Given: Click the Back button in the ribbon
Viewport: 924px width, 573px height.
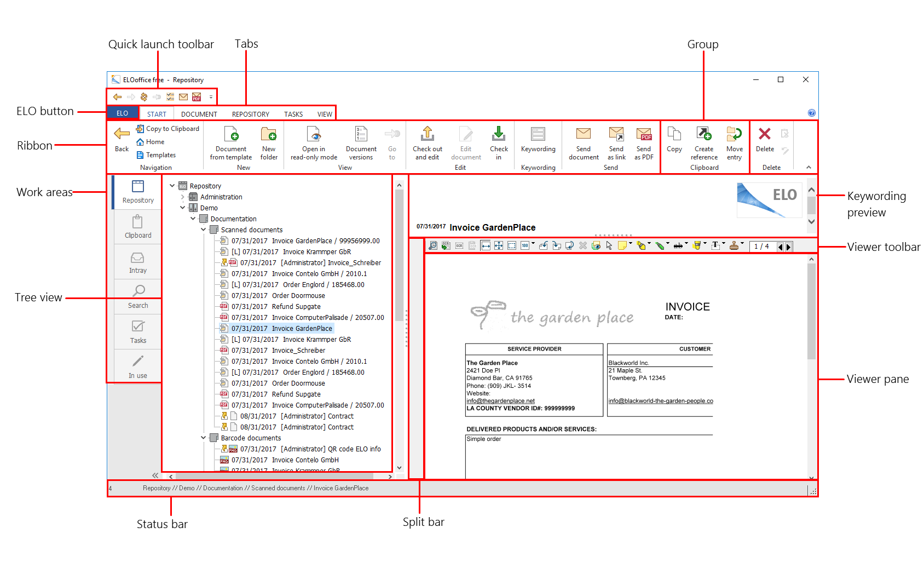Looking at the screenshot, I should pos(122,139).
